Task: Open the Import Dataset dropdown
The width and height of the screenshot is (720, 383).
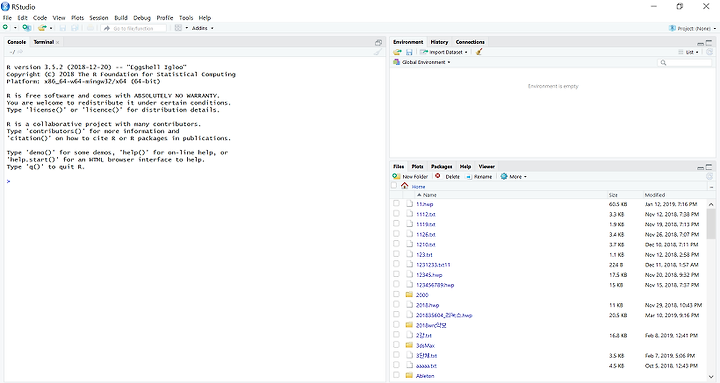Action: pos(444,52)
